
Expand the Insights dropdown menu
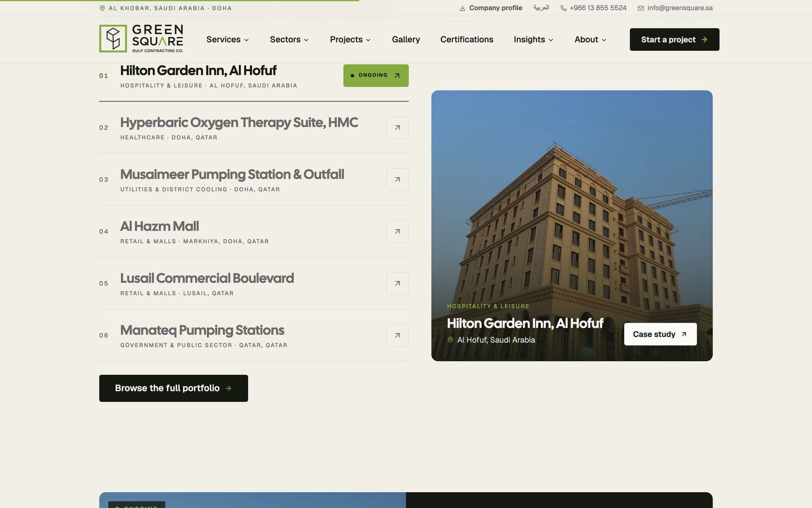tap(533, 40)
